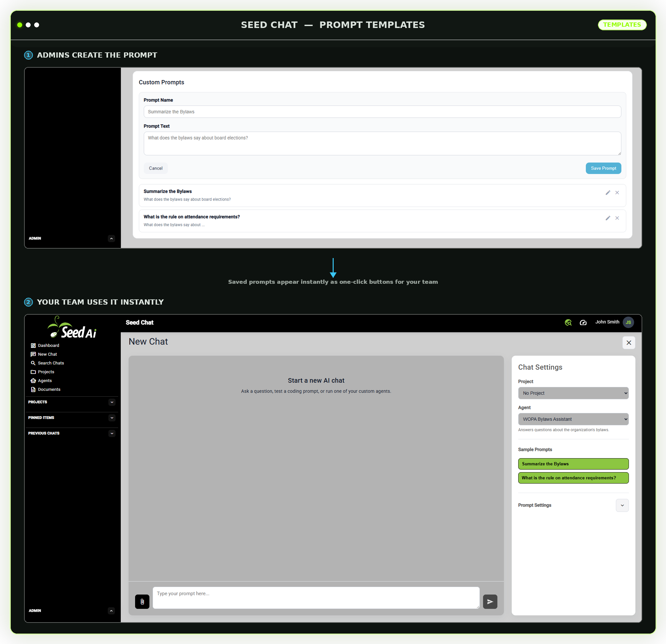Open the Project dropdown

tap(573, 393)
